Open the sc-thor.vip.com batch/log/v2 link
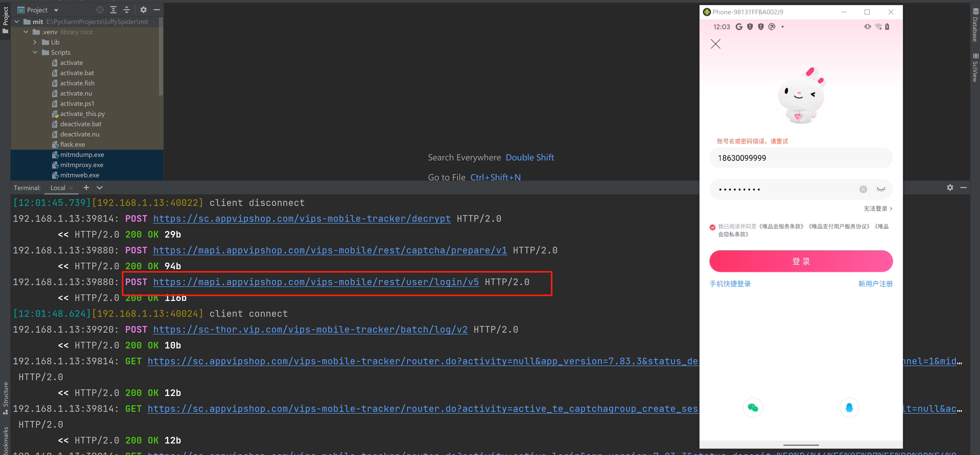 [310, 330]
